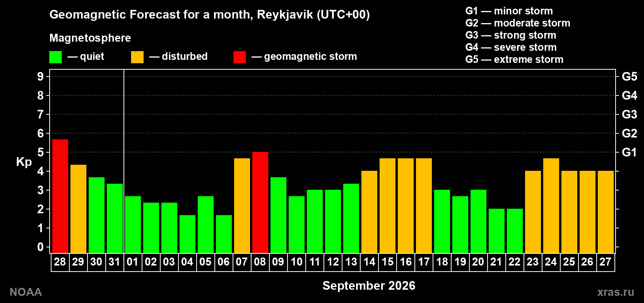Image resolution: width=644 pixels, height=303 pixels.
Task: Click the 'G2 — moderate storm' legend line
Action: pyautogui.click(x=518, y=23)
